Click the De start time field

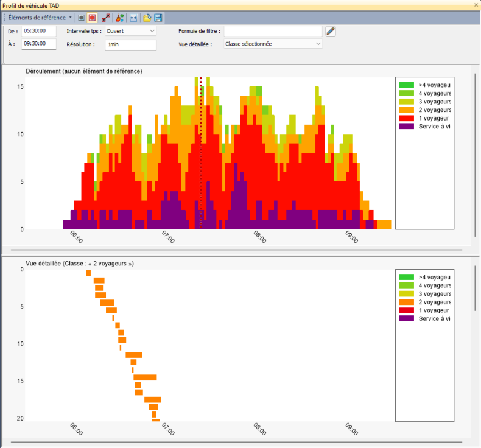(39, 30)
